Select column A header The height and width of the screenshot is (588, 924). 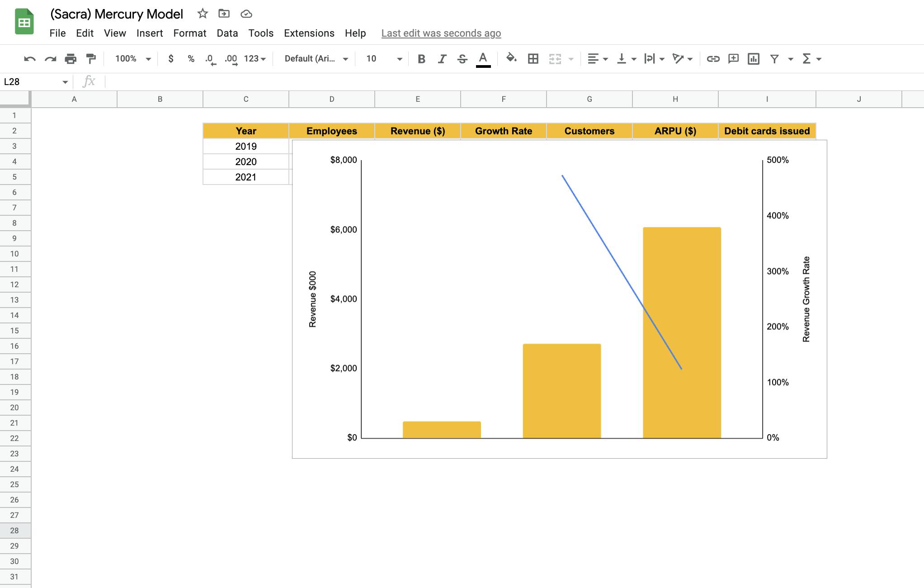click(74, 99)
